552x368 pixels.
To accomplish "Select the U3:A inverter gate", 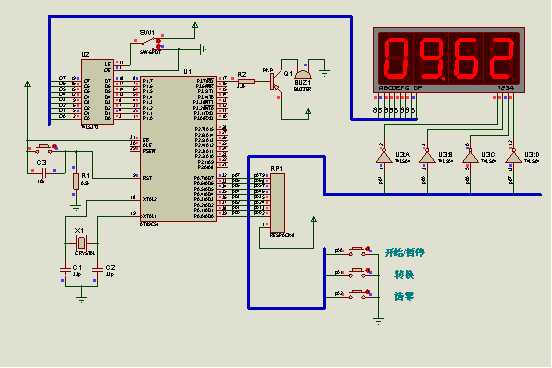I will pos(384,156).
